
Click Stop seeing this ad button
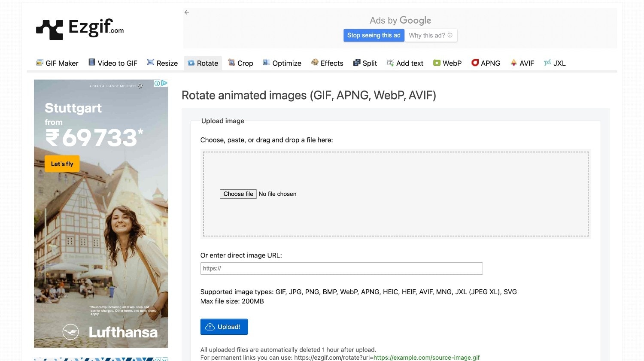tap(374, 35)
